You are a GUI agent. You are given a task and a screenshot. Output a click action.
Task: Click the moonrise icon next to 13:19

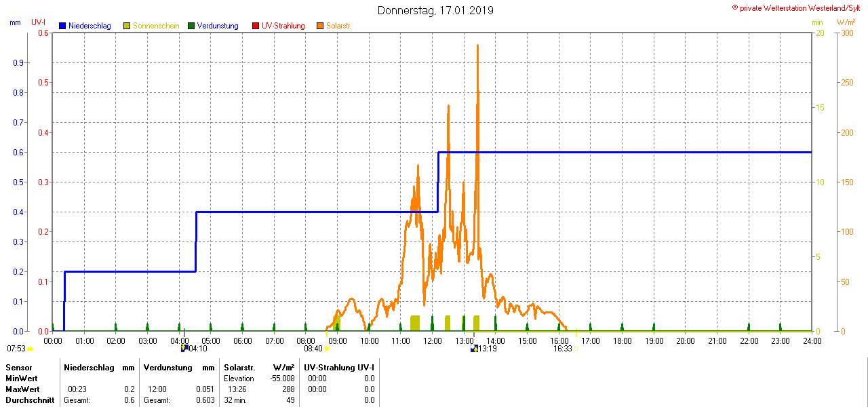474,349
